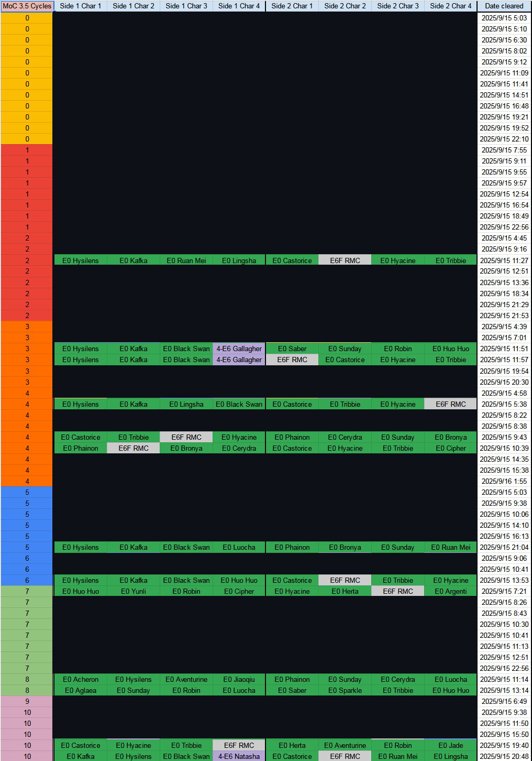Select "E0 Luocha" in the 21:04 row
The height and width of the screenshot is (761, 532).
click(239, 547)
